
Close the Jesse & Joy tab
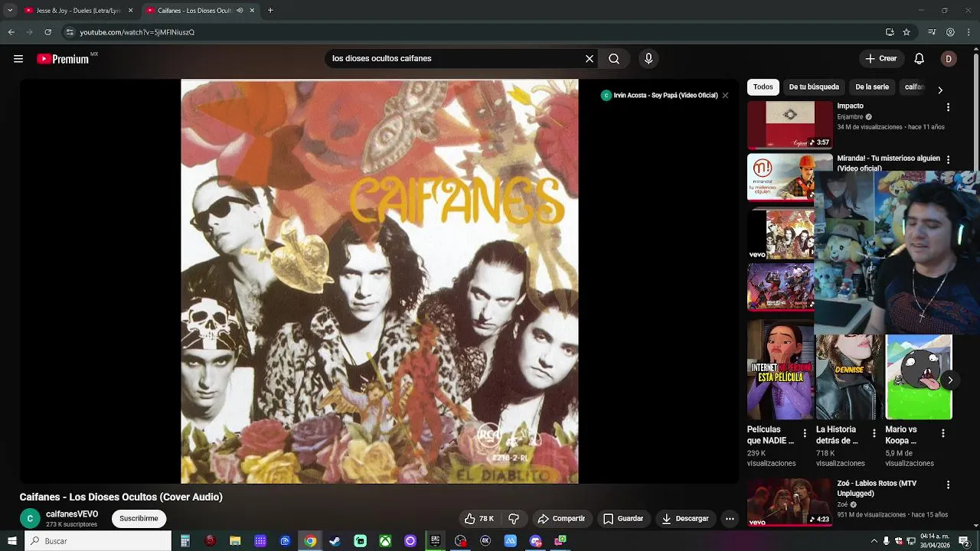(131, 11)
